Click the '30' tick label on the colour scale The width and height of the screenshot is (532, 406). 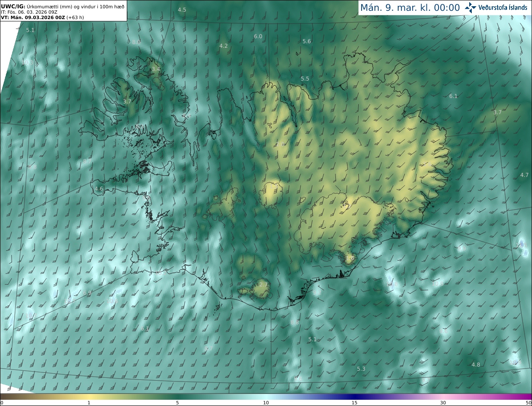click(x=443, y=403)
